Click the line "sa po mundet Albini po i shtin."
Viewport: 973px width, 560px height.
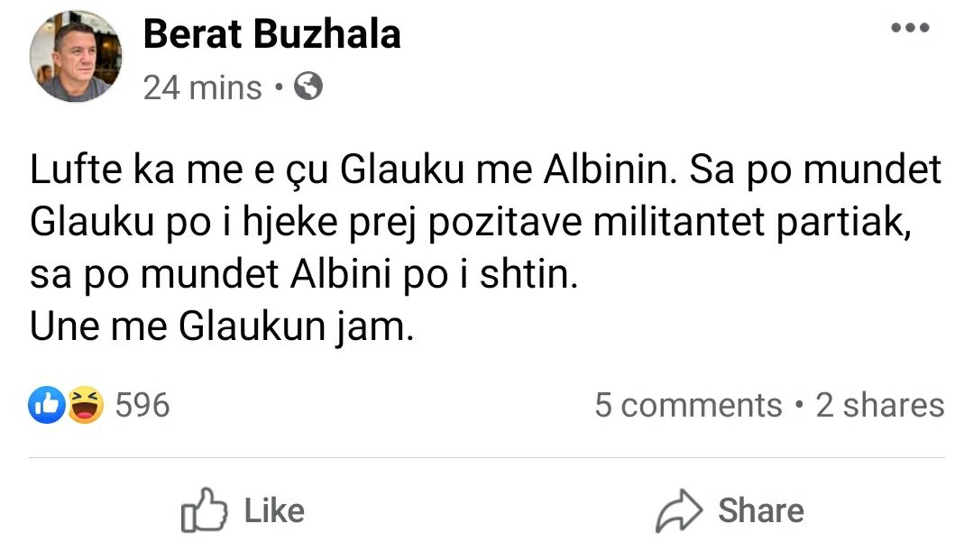pos(302,276)
